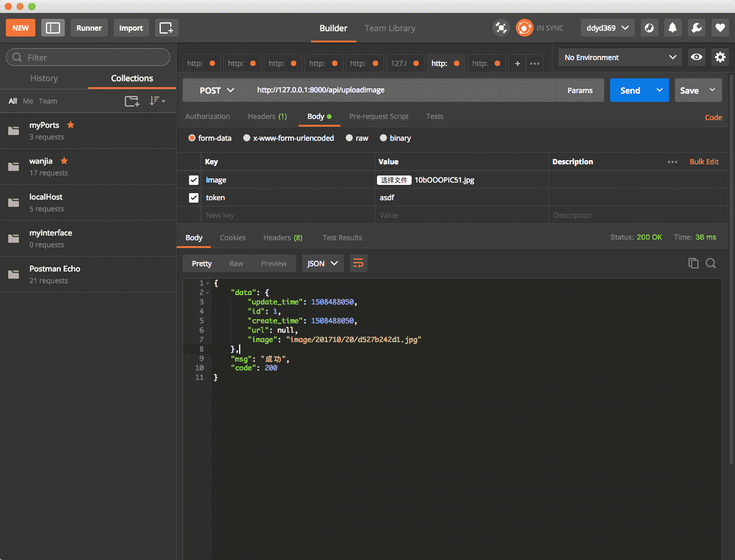The image size is (735, 560).
Task: Click the heart icon in header
Action: (720, 28)
